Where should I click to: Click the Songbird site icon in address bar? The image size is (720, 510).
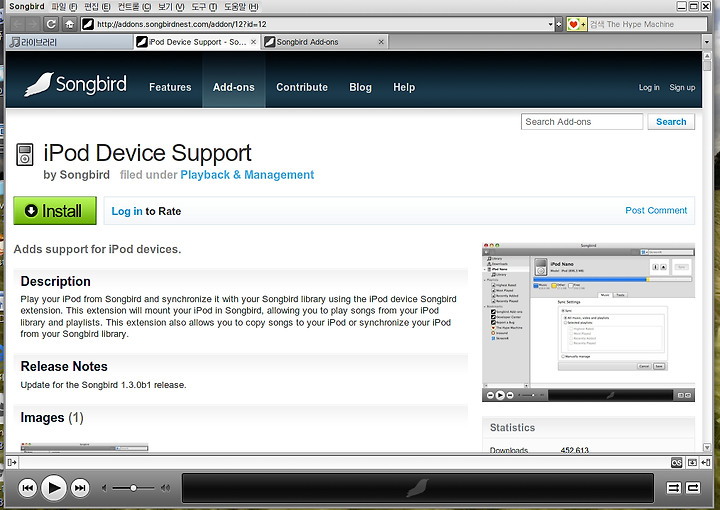point(88,24)
